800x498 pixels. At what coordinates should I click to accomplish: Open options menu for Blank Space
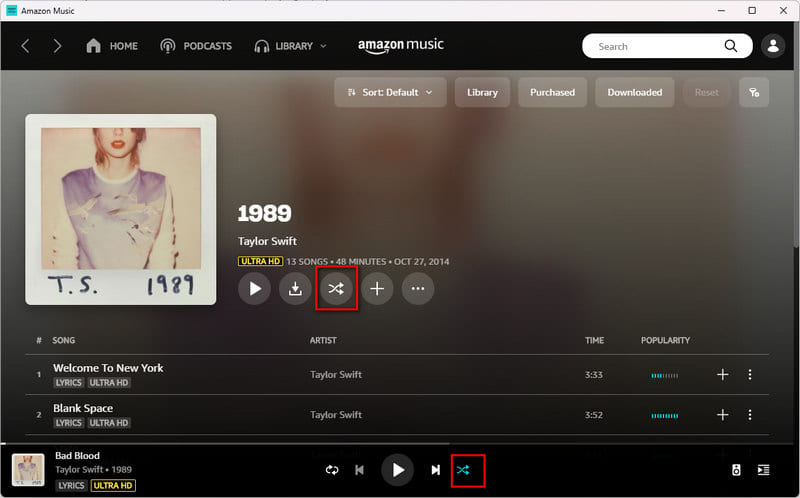[749, 415]
